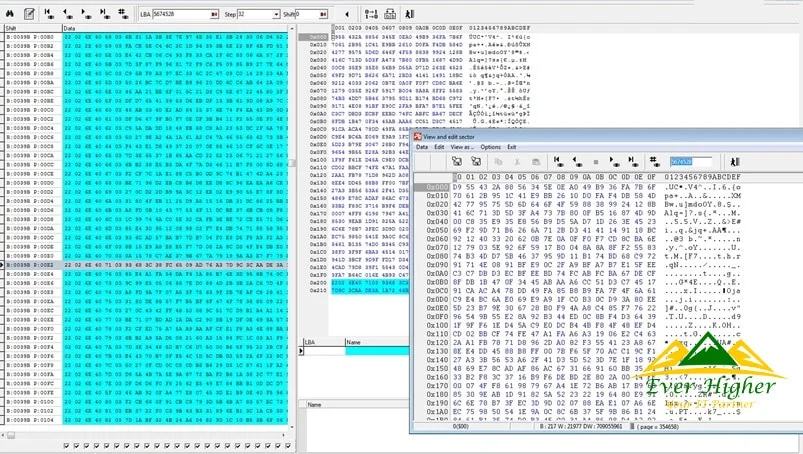Go to next sector in View and edit sector
The width and height of the screenshot is (803, 454).
[615, 162]
